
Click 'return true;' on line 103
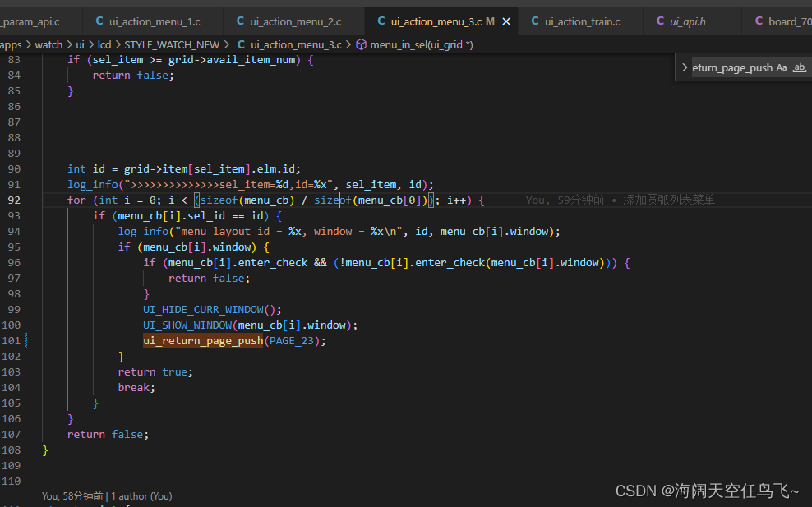pos(155,372)
